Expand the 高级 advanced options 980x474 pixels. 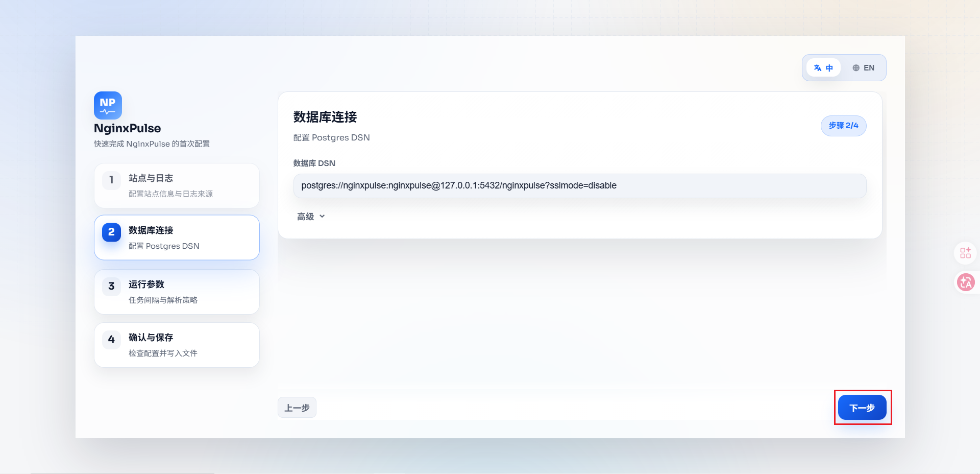(x=311, y=217)
